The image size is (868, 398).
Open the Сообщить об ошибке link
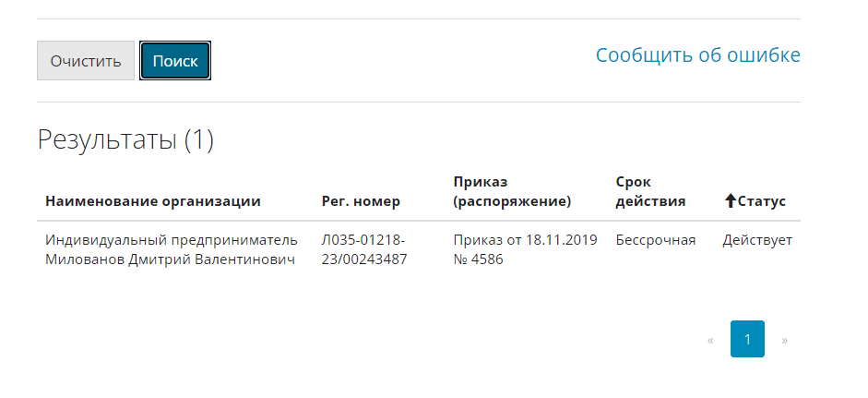[x=697, y=54]
